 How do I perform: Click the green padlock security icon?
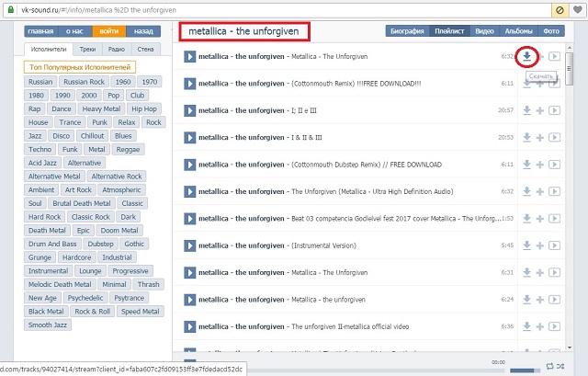(x=11, y=10)
